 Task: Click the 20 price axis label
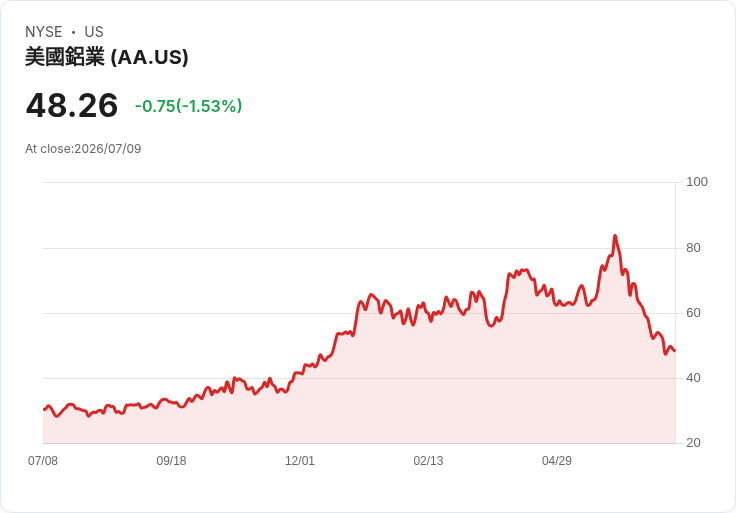[693, 442]
